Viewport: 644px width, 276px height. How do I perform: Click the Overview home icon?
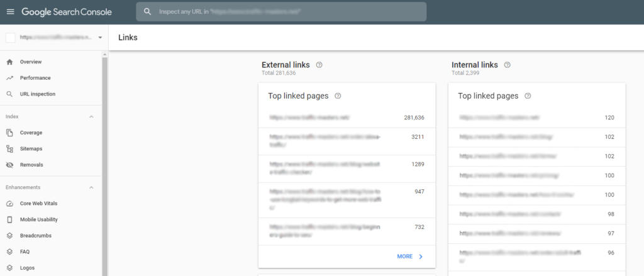point(10,62)
